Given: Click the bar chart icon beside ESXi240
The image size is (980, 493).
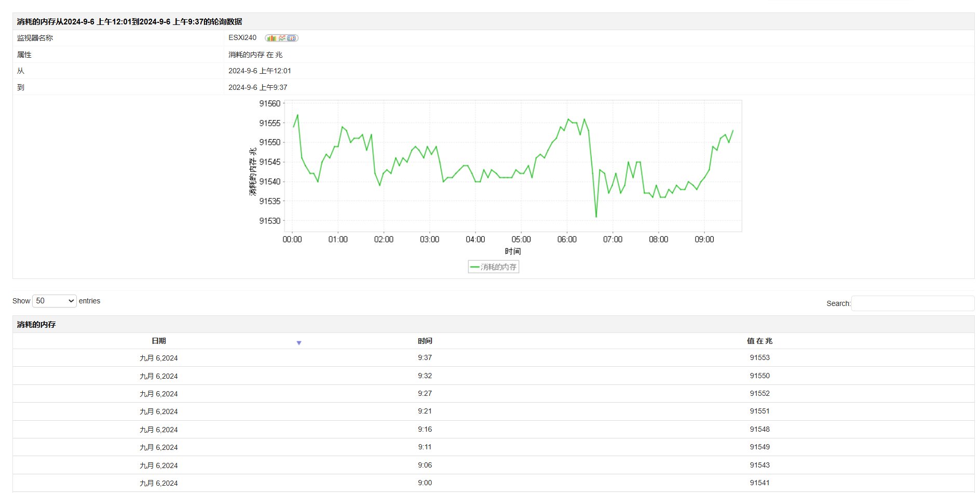Looking at the screenshot, I should pos(271,38).
